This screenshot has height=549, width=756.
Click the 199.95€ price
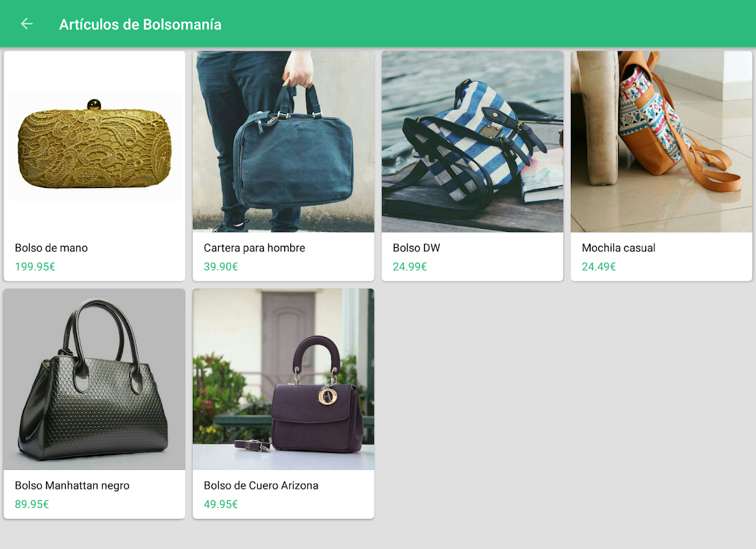tap(35, 266)
